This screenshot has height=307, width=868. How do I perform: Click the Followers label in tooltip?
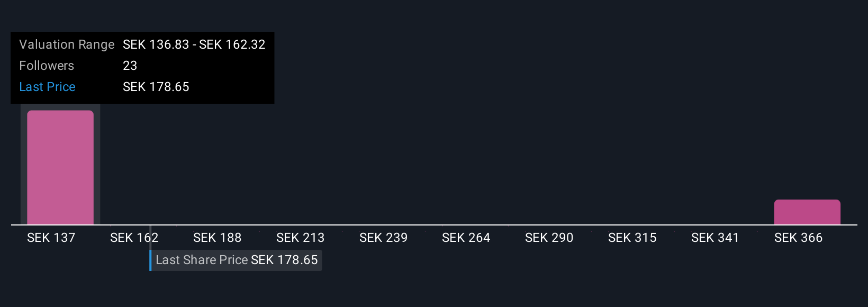(x=47, y=66)
